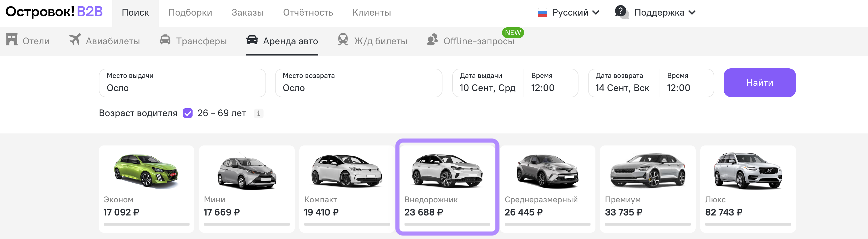
Task: Click the support question mark icon
Action: tap(621, 11)
